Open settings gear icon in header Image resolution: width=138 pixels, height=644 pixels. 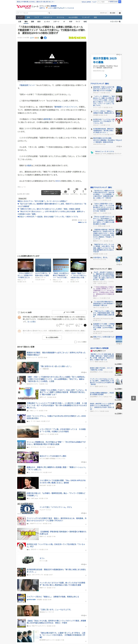120,13
